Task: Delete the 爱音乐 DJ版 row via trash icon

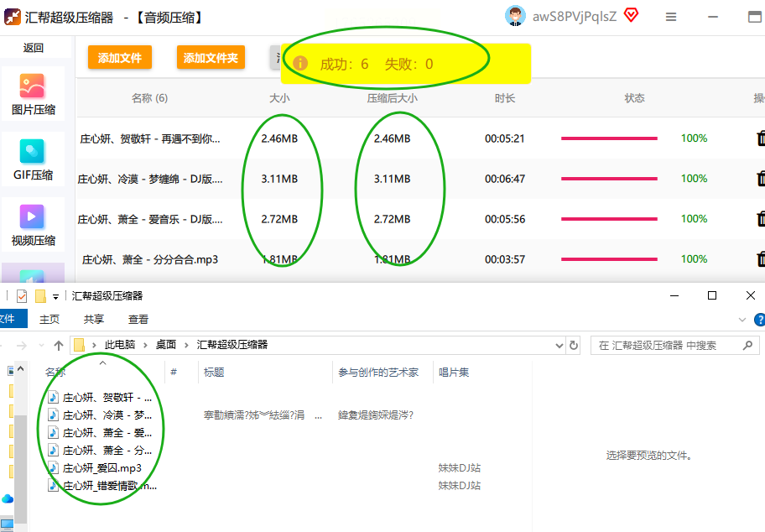Action: [761, 219]
